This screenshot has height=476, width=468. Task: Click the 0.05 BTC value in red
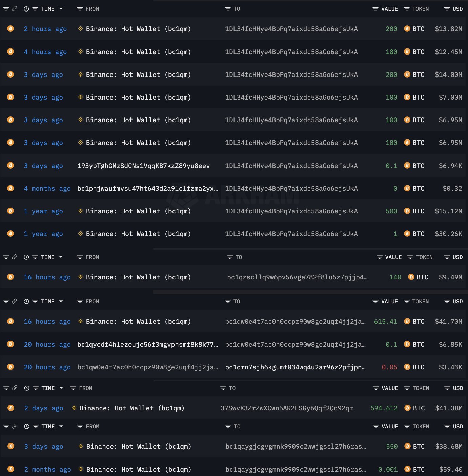pos(389,367)
